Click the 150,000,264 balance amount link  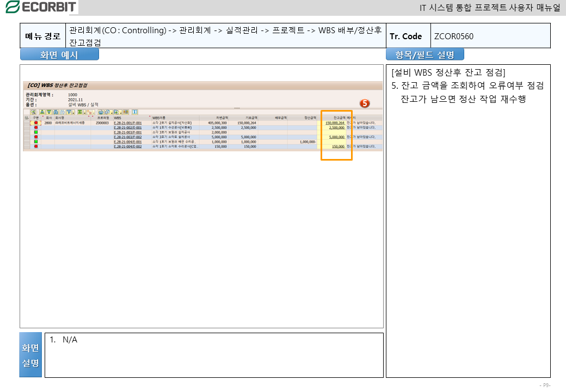335,123
